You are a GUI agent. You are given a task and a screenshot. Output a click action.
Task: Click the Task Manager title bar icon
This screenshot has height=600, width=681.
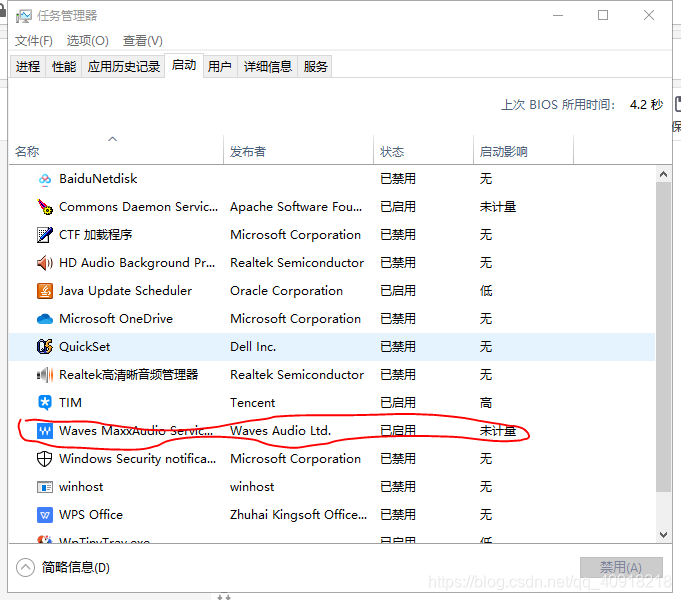(24, 16)
